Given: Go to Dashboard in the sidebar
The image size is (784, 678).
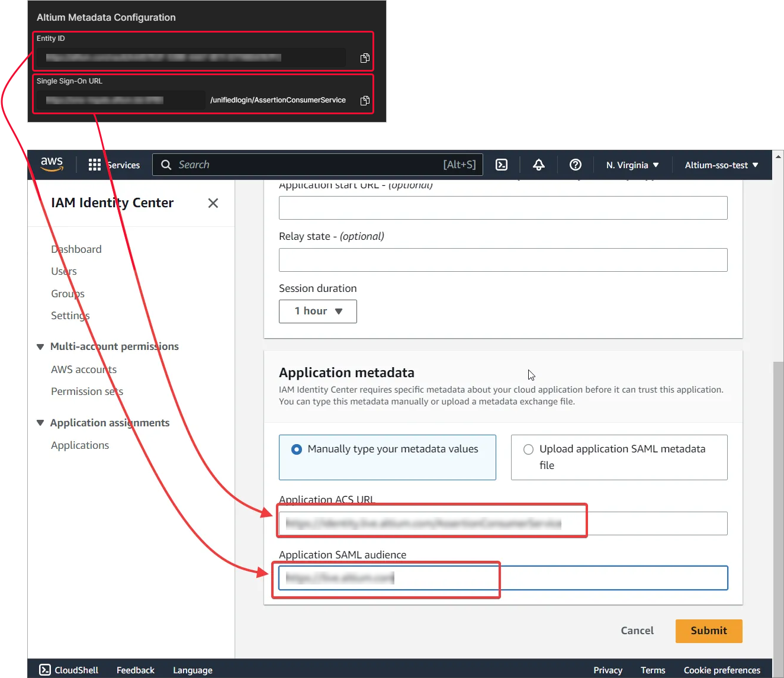Looking at the screenshot, I should (76, 249).
